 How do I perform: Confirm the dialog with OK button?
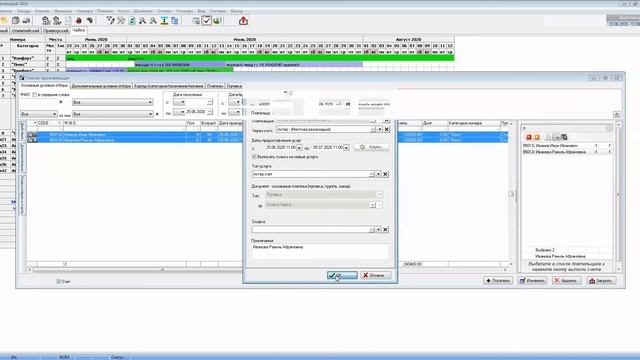point(342,276)
